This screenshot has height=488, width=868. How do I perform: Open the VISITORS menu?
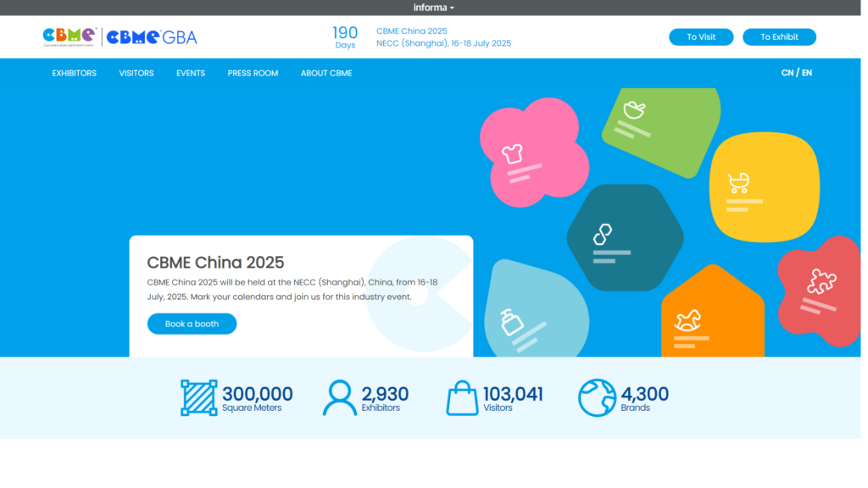(136, 73)
